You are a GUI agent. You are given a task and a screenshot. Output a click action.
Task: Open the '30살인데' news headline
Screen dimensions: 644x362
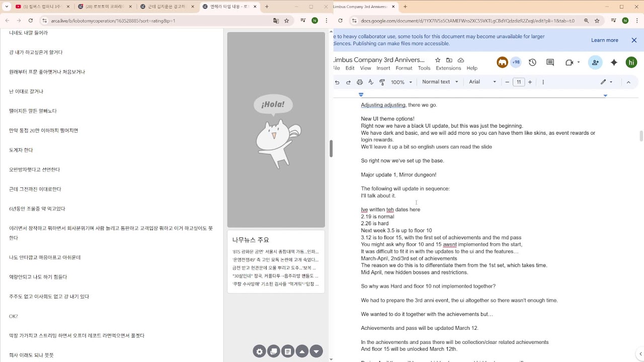(x=275, y=276)
